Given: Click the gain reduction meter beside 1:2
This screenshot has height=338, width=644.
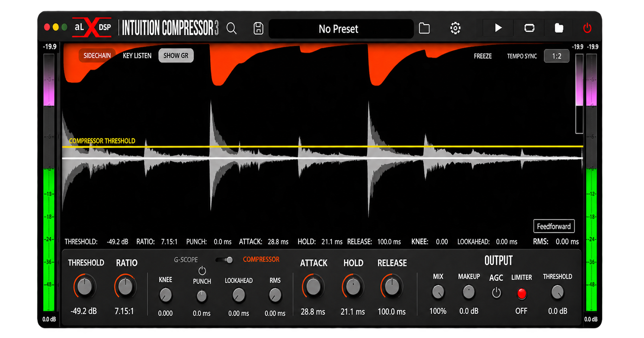Looking at the screenshot, I should pyautogui.click(x=579, y=94).
